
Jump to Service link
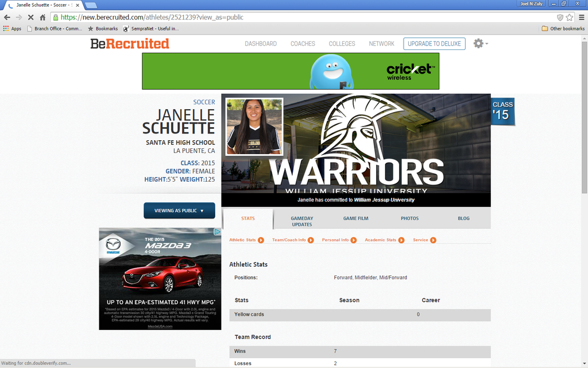click(420, 240)
